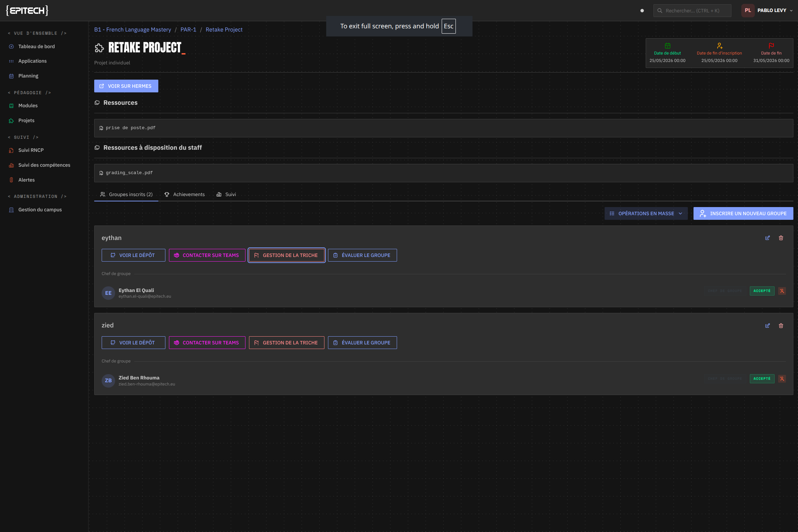Click the Date de fin d'inscription icon
Screen dimensions: 798x532
[719, 46]
